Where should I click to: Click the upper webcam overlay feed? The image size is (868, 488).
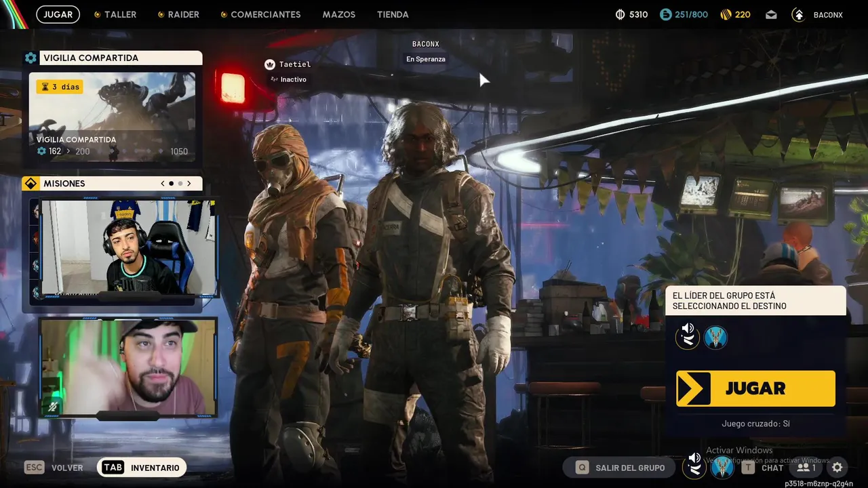[x=129, y=247]
